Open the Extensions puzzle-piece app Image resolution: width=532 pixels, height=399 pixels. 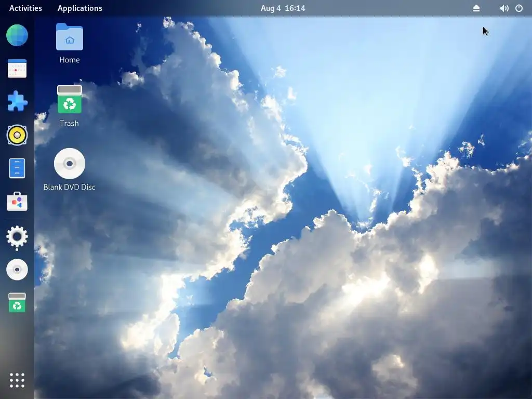(17, 101)
